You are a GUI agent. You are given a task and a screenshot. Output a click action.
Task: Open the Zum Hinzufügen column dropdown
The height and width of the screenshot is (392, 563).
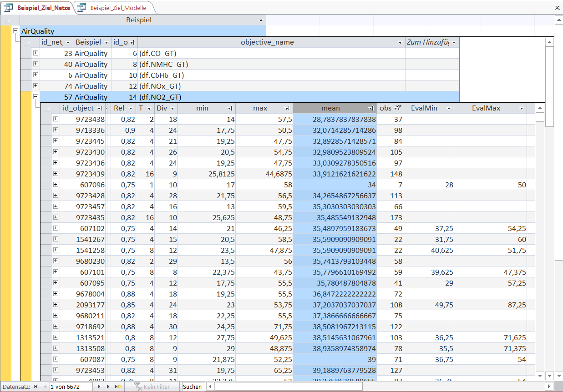pyautogui.click(x=453, y=42)
